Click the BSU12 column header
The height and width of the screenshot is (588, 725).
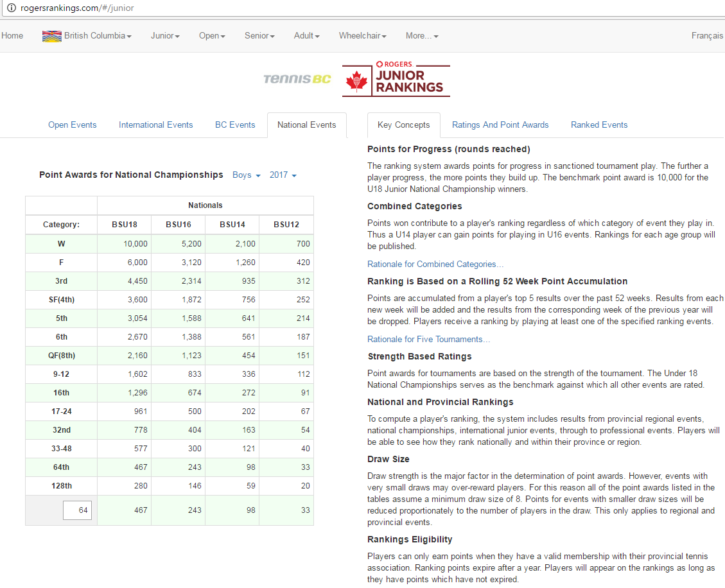286,225
